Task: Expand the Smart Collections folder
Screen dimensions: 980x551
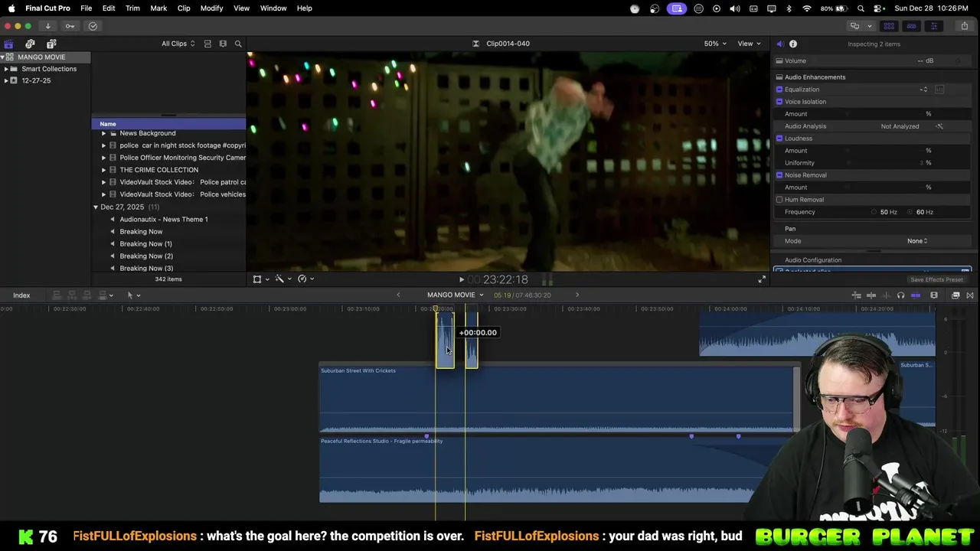Action: [6, 69]
